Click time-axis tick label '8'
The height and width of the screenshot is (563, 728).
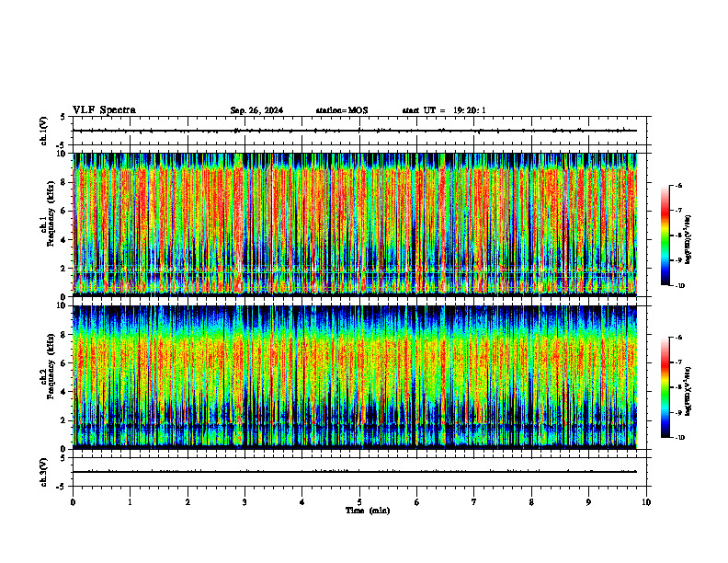click(531, 502)
